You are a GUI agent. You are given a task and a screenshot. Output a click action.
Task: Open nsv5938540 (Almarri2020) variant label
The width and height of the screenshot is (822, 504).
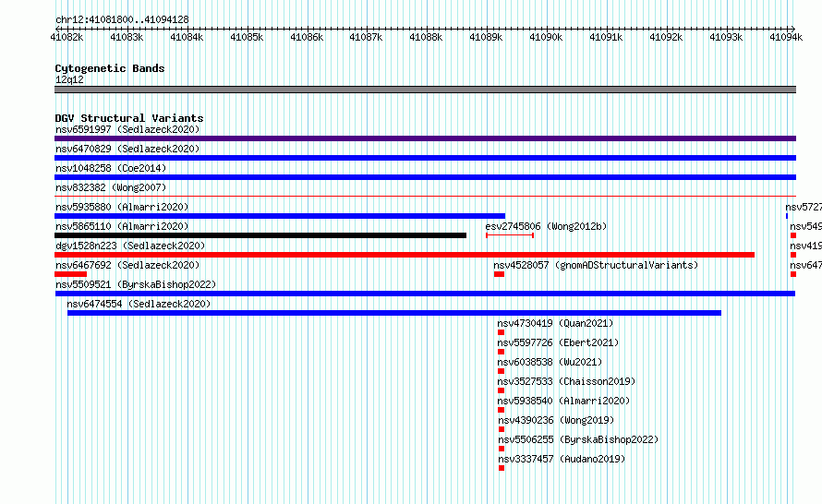pos(563,401)
